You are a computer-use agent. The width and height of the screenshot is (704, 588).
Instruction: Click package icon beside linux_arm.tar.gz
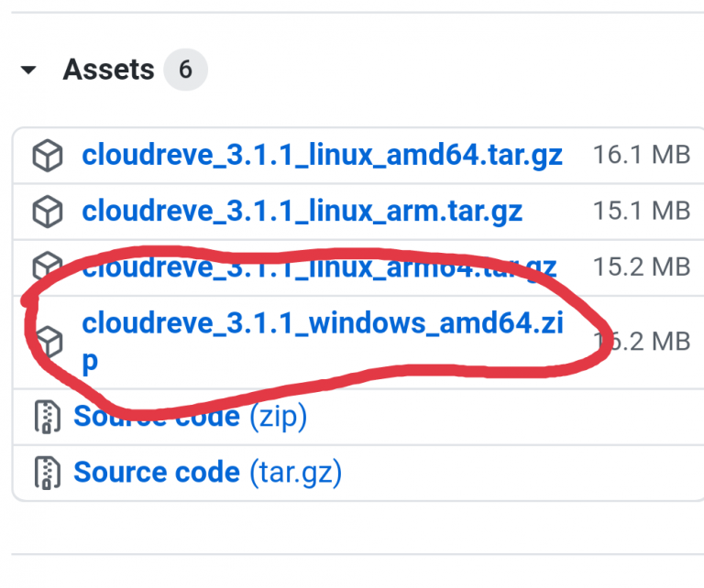coord(47,212)
